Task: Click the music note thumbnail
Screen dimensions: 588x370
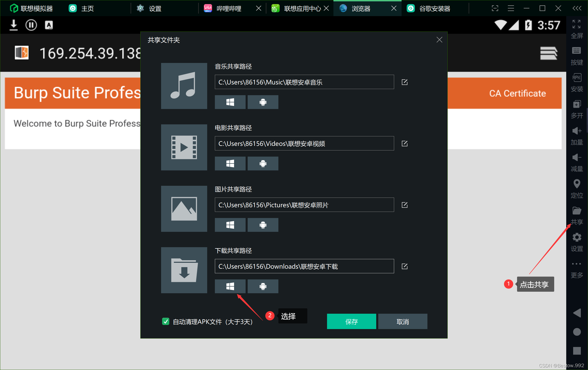Action: 184,86
